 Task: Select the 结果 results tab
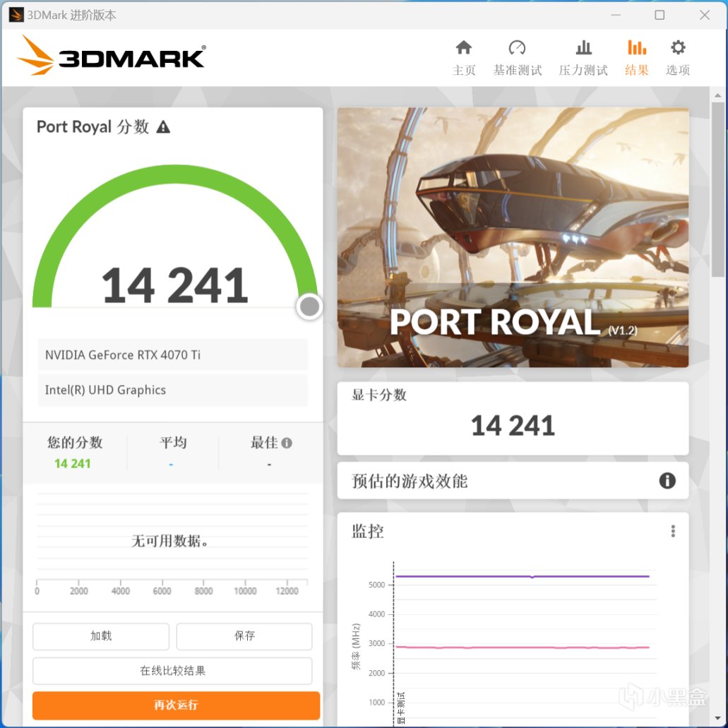[x=636, y=59]
